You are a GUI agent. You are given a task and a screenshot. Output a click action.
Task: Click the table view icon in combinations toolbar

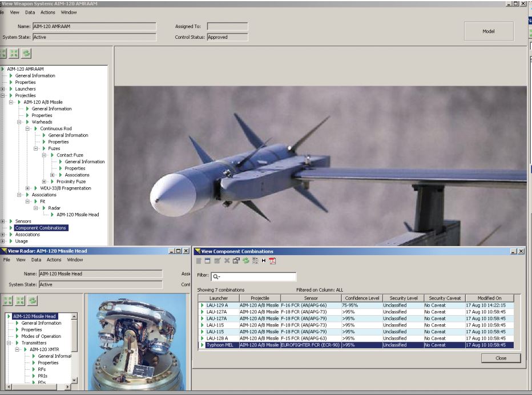coord(206,260)
